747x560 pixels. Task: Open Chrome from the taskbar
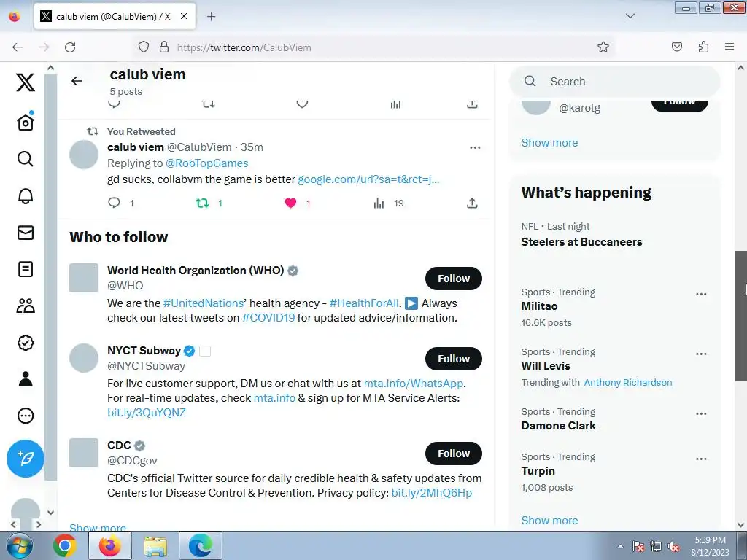[65, 545]
